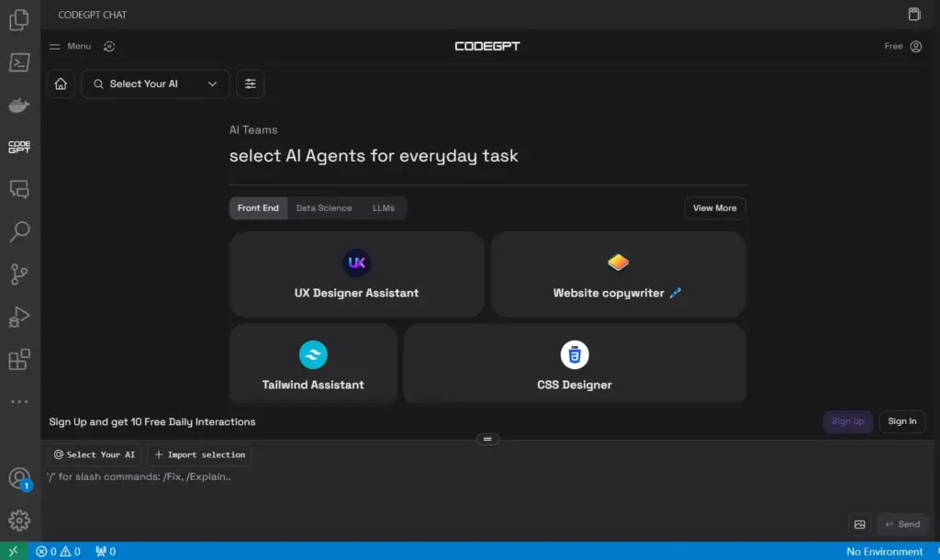The width and height of the screenshot is (940, 560).
Task: Switch to the Data Science tab
Action: tap(324, 208)
